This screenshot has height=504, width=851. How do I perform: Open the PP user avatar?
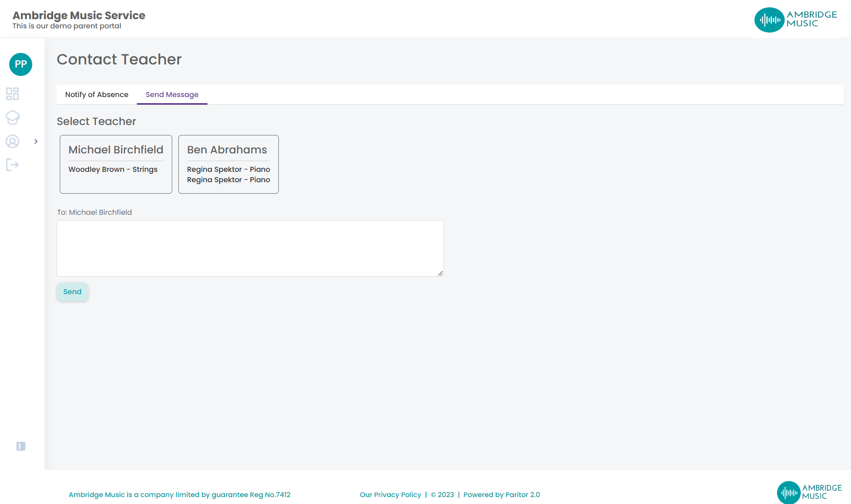pos(21,64)
